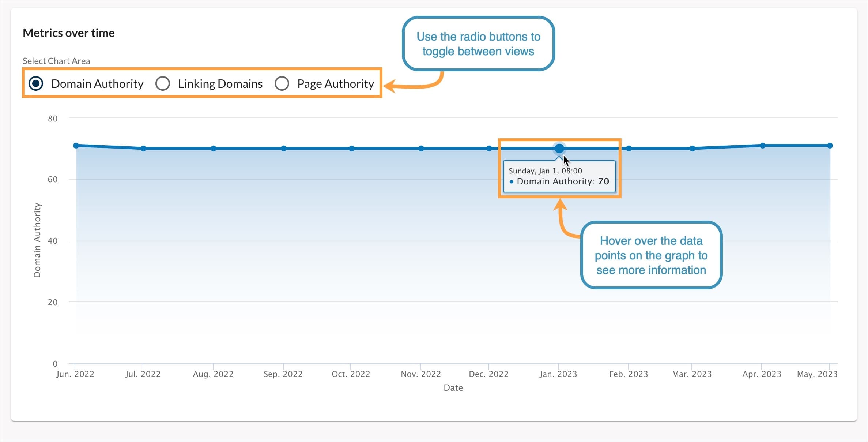Click the Feb. 2023 axis tick label
The image size is (868, 442).
click(629, 374)
